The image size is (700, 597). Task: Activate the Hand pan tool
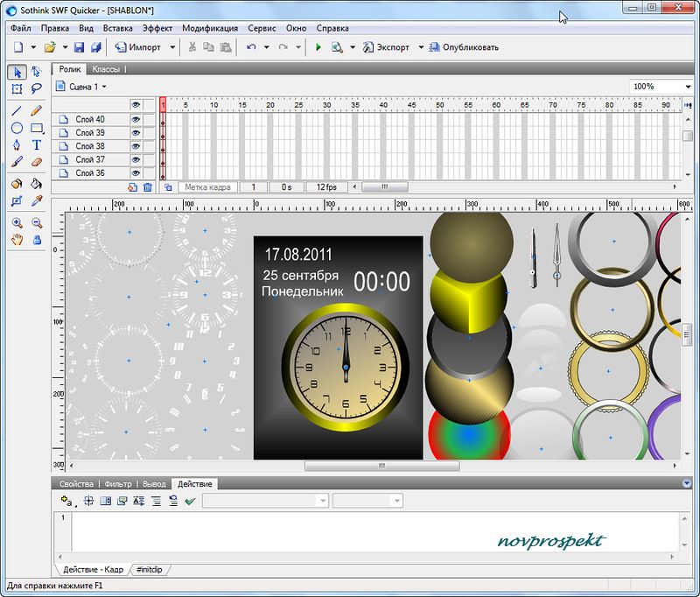[17, 239]
